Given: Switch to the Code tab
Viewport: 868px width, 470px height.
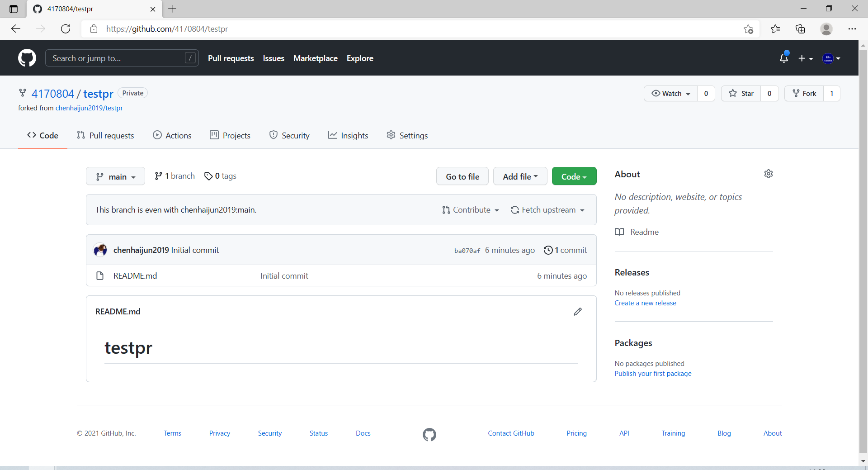Looking at the screenshot, I should 42,135.
